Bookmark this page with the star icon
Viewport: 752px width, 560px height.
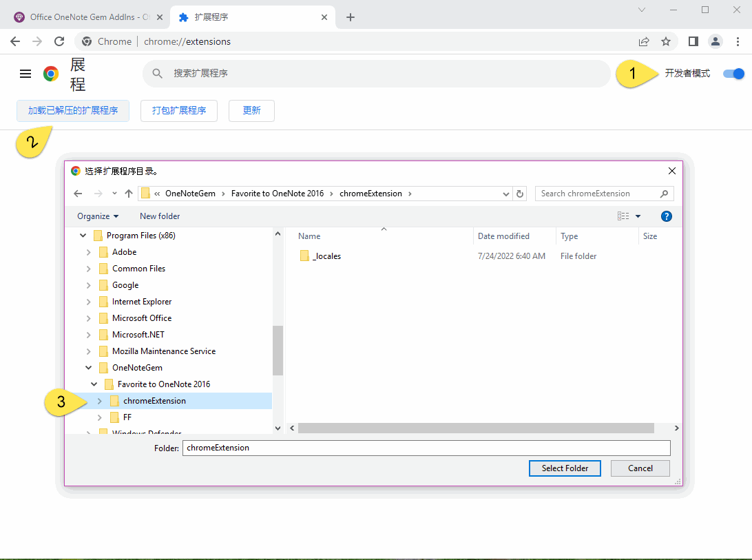tap(666, 41)
